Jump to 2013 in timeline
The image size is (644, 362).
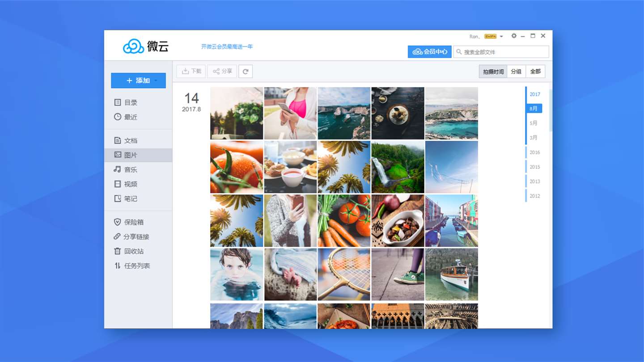pos(535,181)
